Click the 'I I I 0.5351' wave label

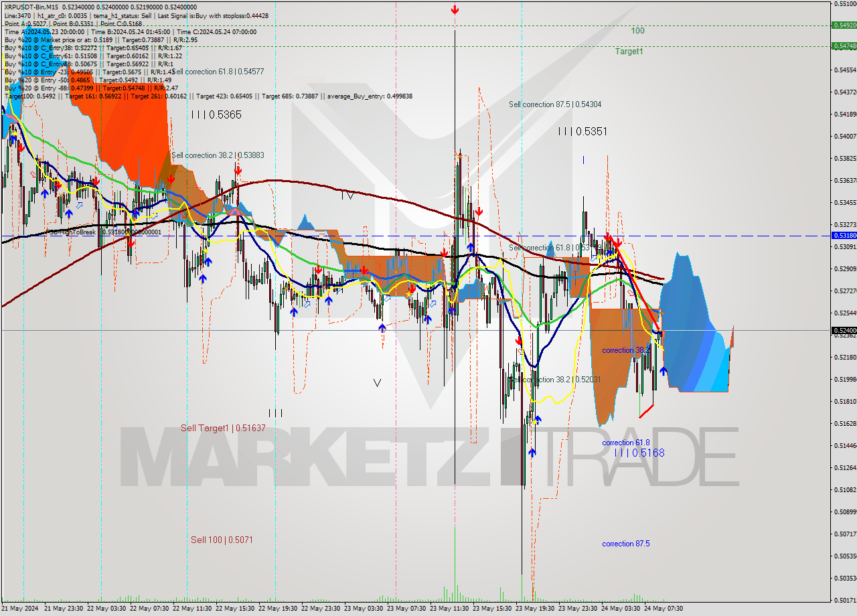tap(583, 131)
